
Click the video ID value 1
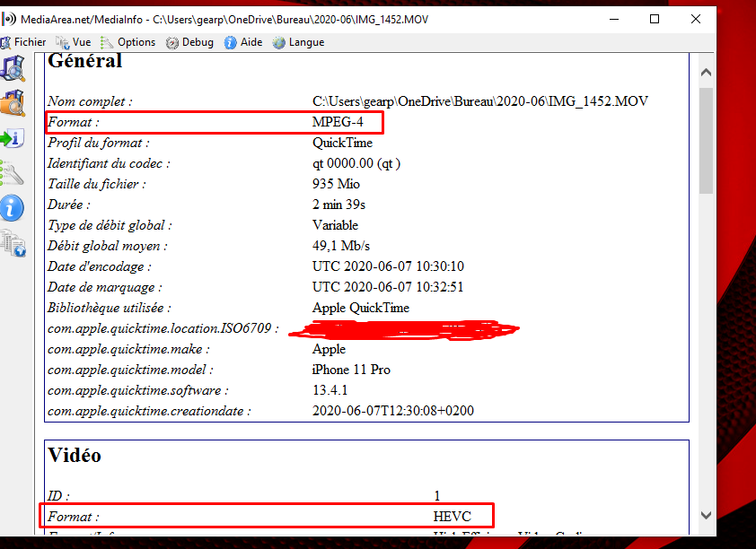pos(437,496)
